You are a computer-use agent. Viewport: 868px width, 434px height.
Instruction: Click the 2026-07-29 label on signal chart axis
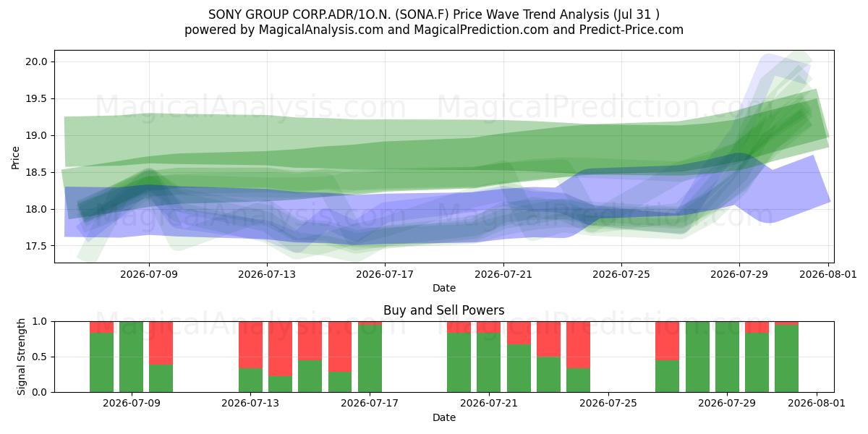coord(728,404)
